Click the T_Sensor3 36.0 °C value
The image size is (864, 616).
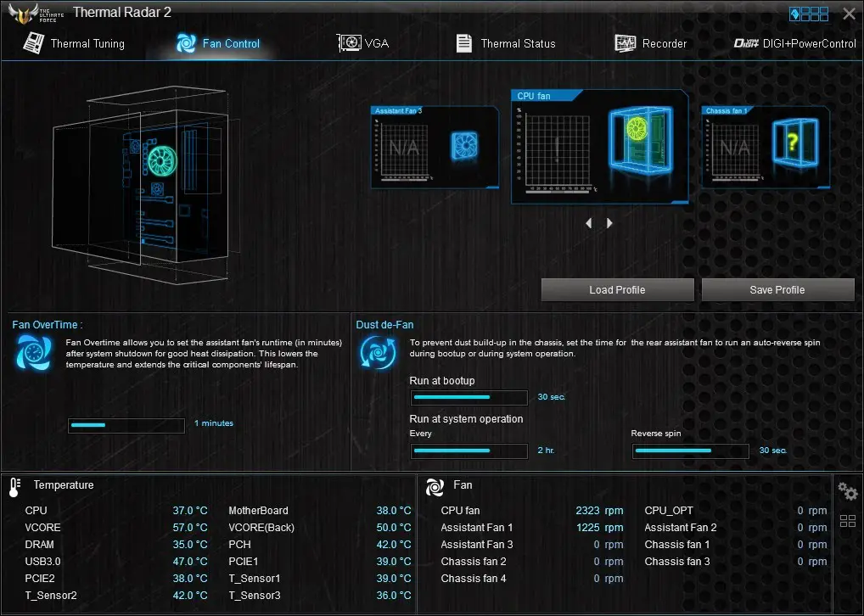tap(394, 596)
